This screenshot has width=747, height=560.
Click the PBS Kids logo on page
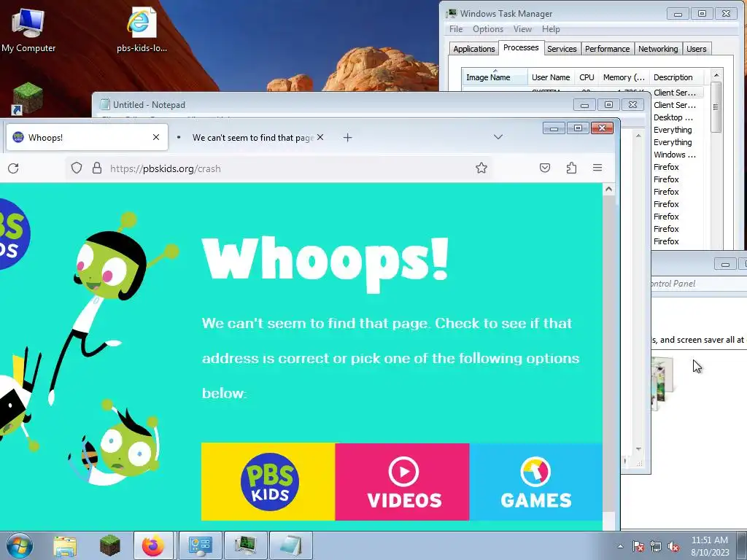coord(13,234)
